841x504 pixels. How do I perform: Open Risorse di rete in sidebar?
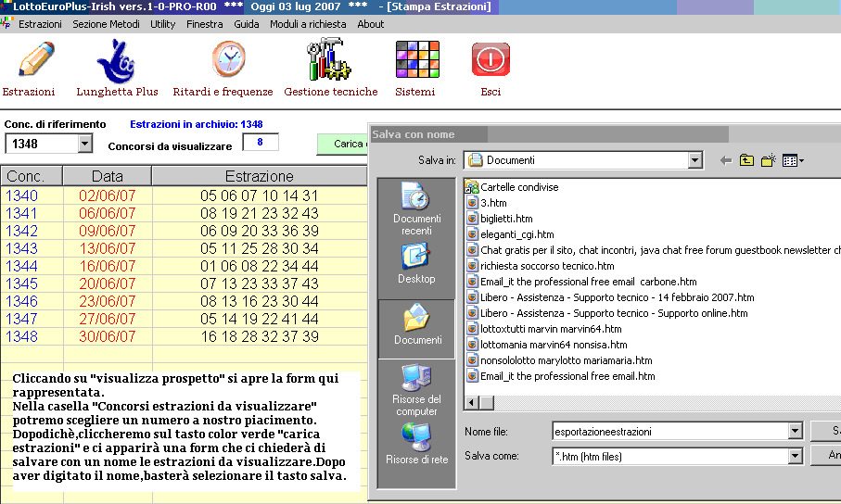(x=416, y=444)
